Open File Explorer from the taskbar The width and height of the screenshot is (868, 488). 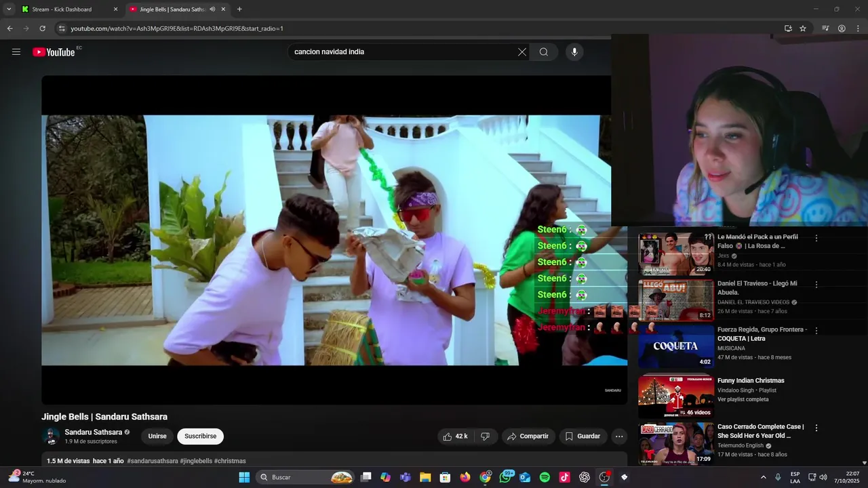[425, 477]
